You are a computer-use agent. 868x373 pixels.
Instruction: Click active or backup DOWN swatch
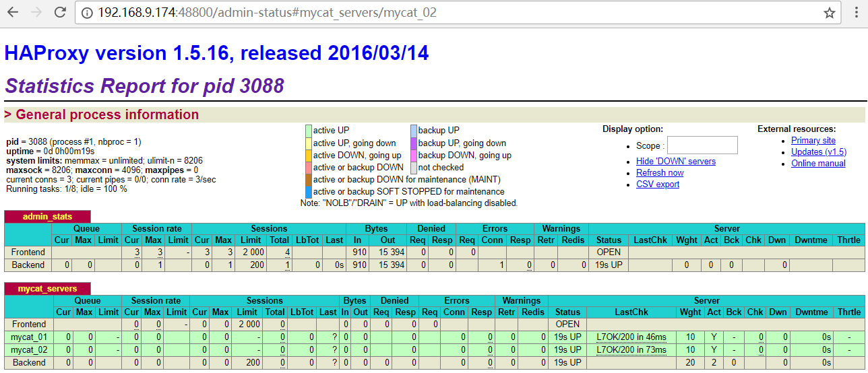[x=309, y=167]
